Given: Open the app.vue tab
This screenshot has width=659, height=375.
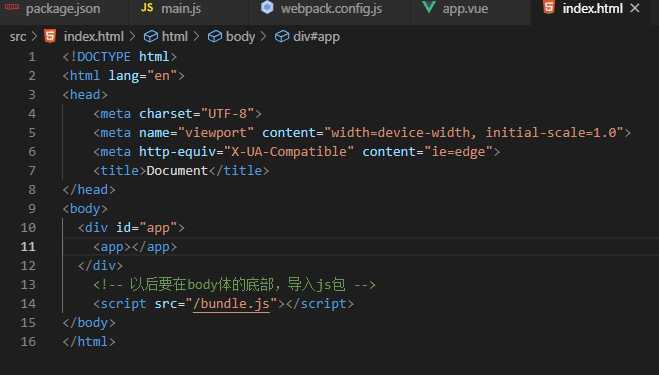Looking at the screenshot, I should pyautogui.click(x=465, y=8).
